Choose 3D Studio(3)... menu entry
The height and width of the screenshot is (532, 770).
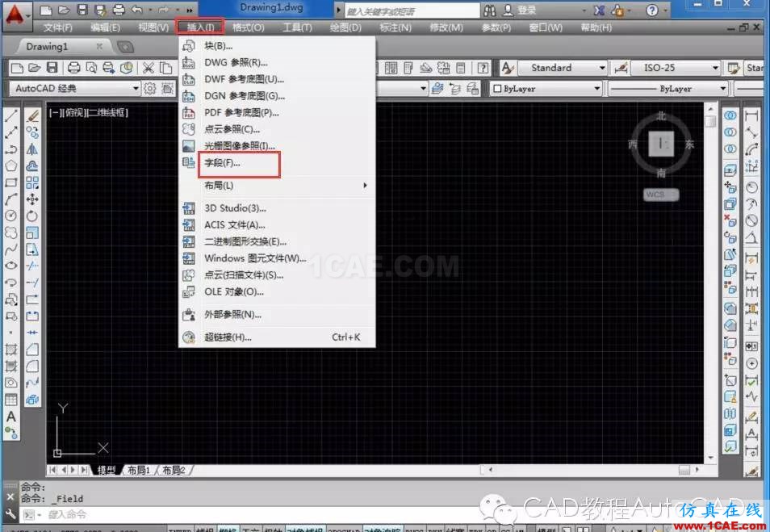pos(278,208)
